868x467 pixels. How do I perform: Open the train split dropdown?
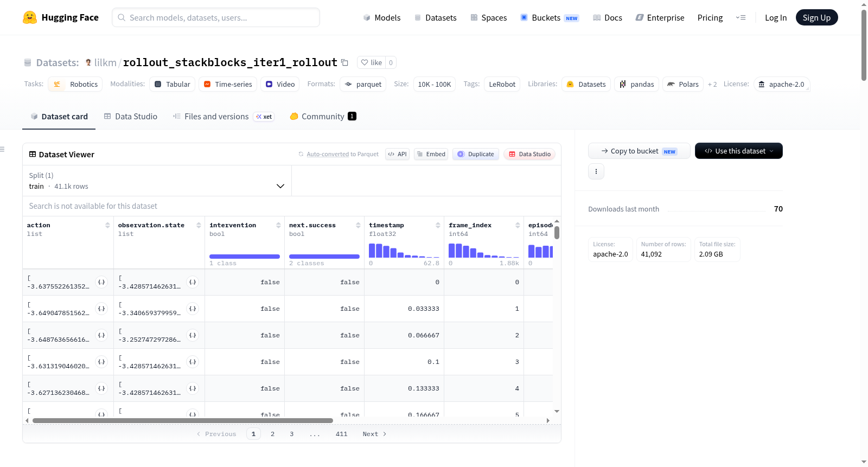(x=157, y=181)
